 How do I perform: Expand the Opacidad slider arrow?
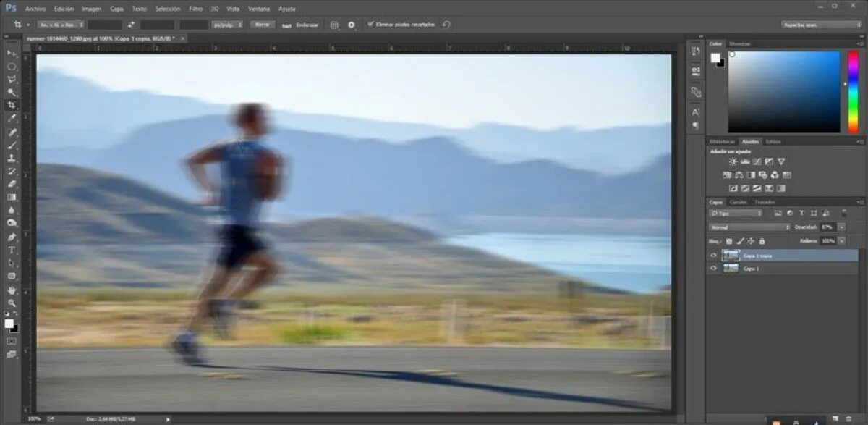842,227
